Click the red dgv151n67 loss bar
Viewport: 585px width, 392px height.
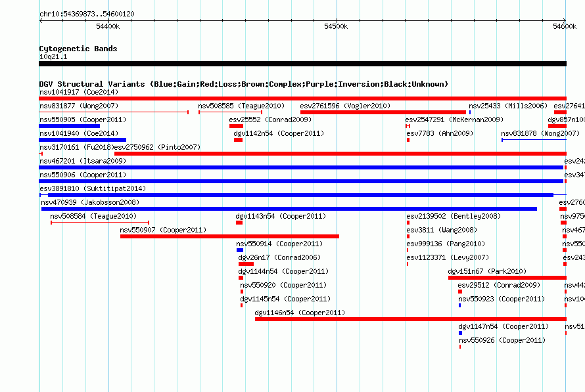pos(507,278)
